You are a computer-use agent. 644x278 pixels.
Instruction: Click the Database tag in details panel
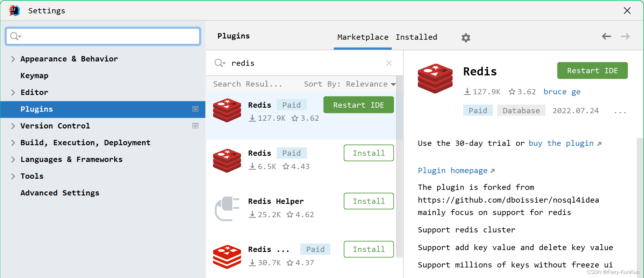tap(521, 110)
